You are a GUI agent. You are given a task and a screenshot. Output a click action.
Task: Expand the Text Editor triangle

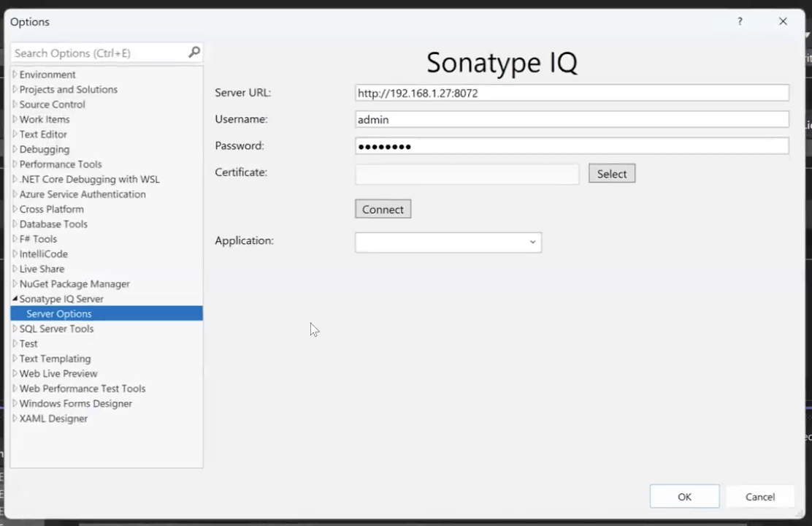coord(15,134)
